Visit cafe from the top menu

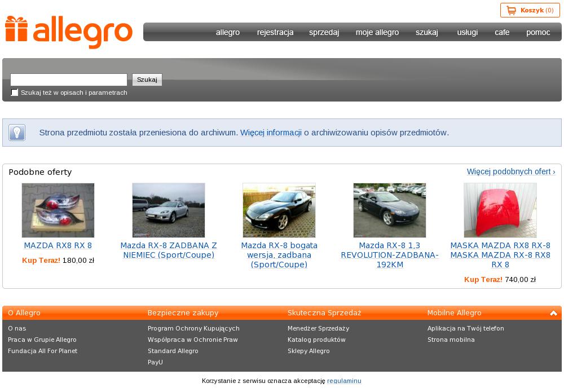(502, 32)
